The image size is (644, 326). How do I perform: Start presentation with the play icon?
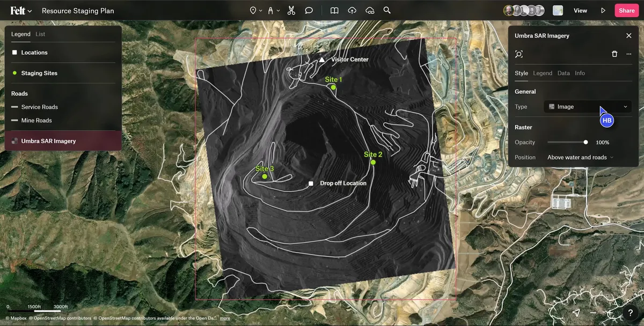point(603,11)
